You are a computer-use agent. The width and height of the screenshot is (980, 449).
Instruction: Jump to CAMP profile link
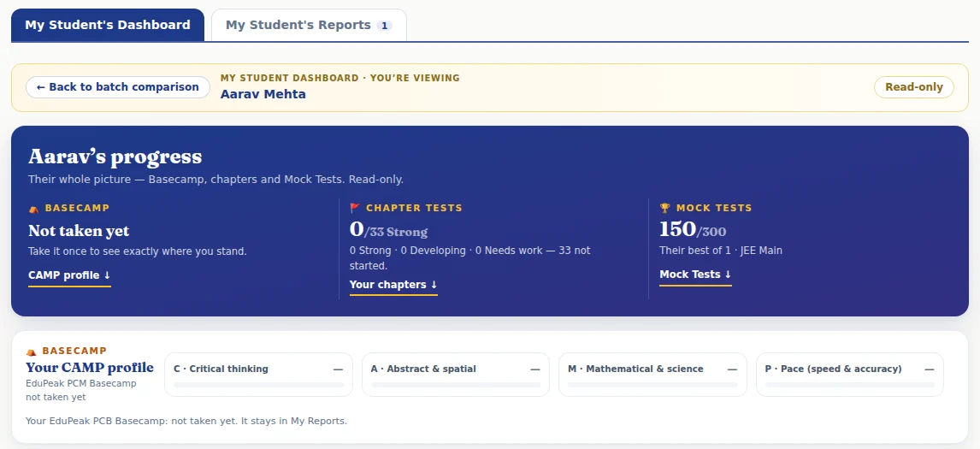pos(69,275)
